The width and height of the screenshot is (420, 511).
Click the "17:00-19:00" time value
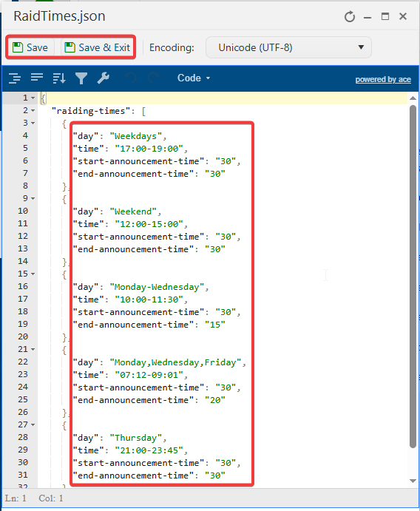[149, 149]
